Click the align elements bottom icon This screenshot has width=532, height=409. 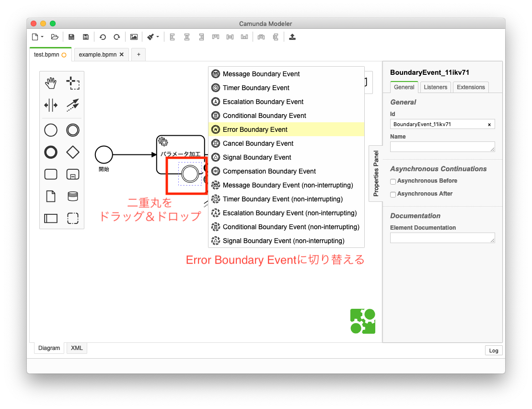tap(244, 36)
